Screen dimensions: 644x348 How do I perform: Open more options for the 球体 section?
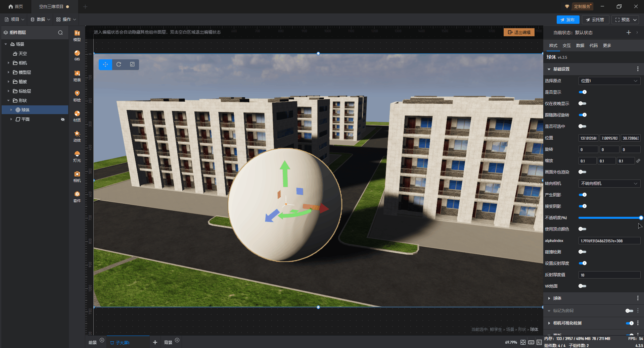point(638,298)
